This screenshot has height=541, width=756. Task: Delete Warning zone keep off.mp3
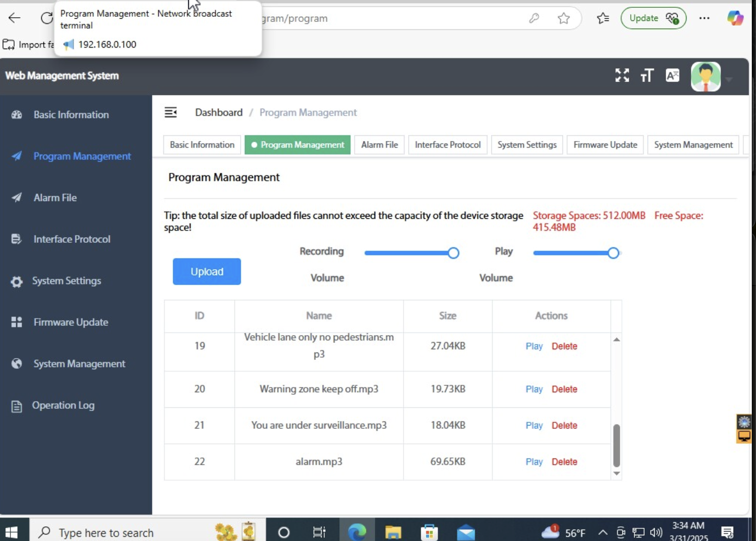(564, 389)
